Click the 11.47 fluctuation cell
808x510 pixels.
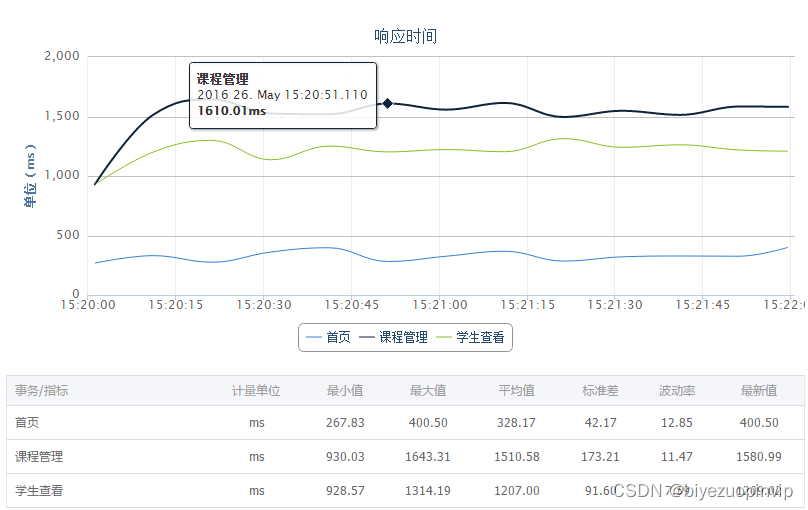pyautogui.click(x=677, y=457)
